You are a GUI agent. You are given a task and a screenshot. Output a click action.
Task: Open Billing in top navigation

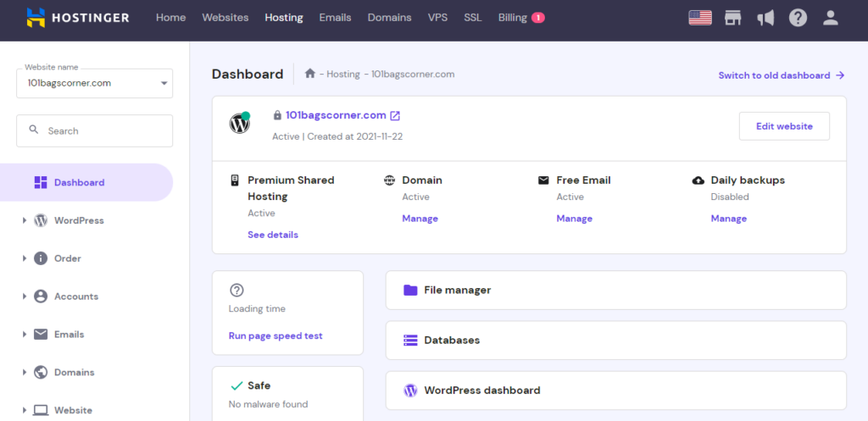(513, 18)
